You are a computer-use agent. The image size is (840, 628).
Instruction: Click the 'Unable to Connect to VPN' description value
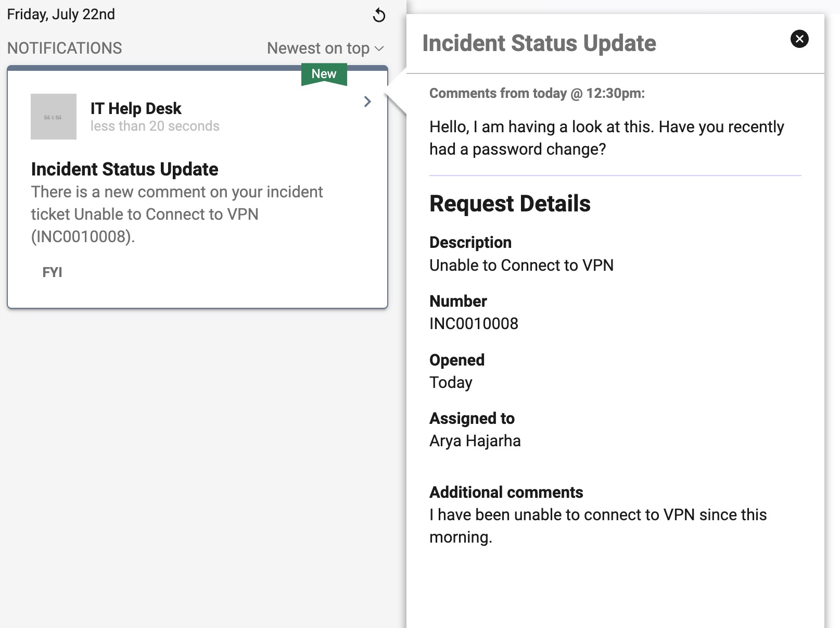tap(521, 266)
